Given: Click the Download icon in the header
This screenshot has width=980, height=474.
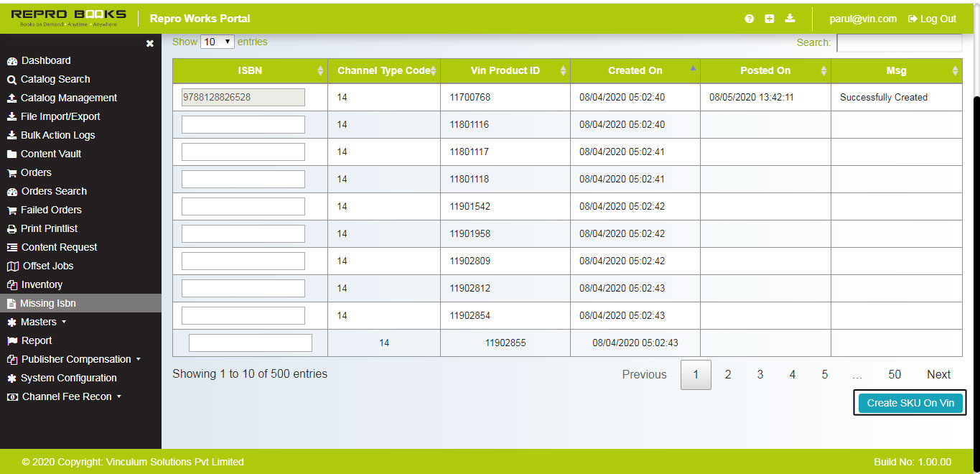Looking at the screenshot, I should (x=790, y=19).
